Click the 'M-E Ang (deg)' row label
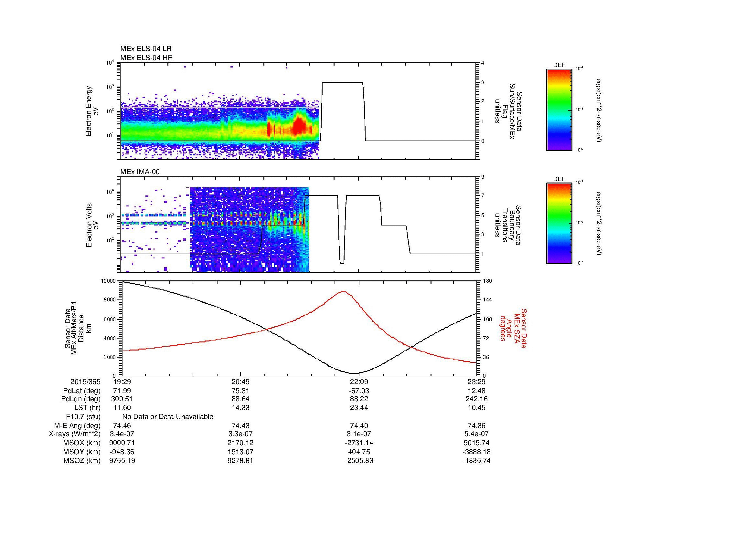Screen dimensions: 756x534 [x=77, y=426]
